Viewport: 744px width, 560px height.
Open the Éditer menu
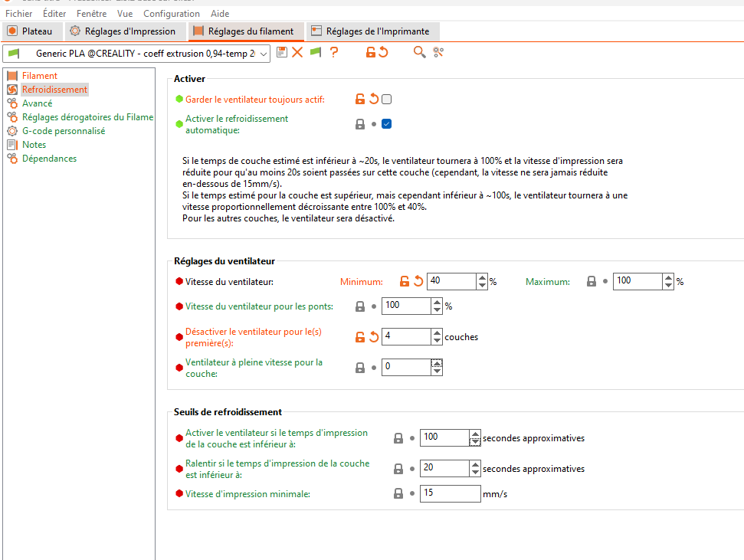(x=54, y=14)
